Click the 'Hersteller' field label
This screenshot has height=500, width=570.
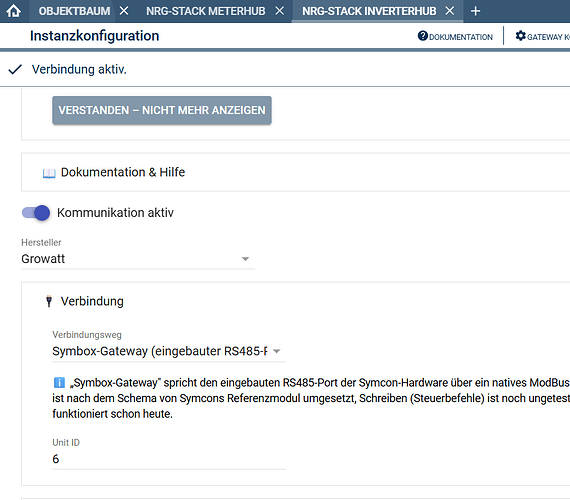(41, 243)
